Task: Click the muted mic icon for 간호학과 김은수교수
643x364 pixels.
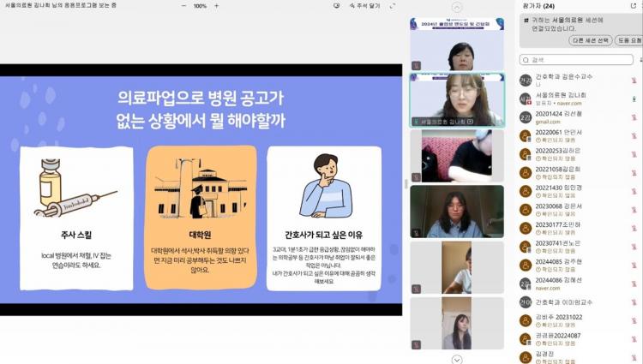Action: pos(633,79)
